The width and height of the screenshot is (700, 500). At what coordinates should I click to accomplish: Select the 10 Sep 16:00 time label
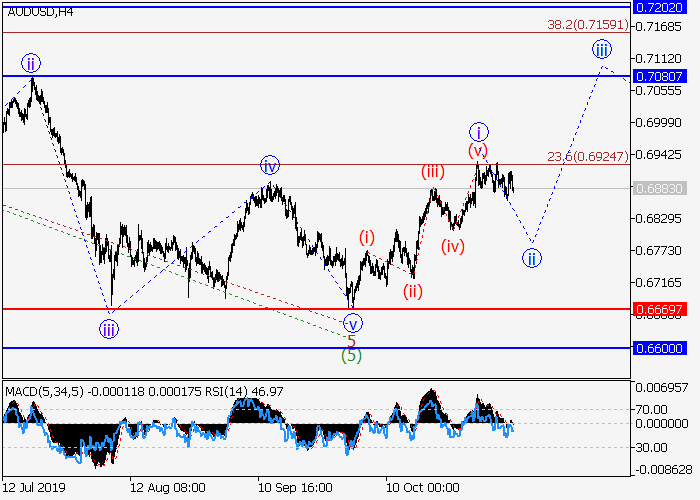tap(297, 488)
